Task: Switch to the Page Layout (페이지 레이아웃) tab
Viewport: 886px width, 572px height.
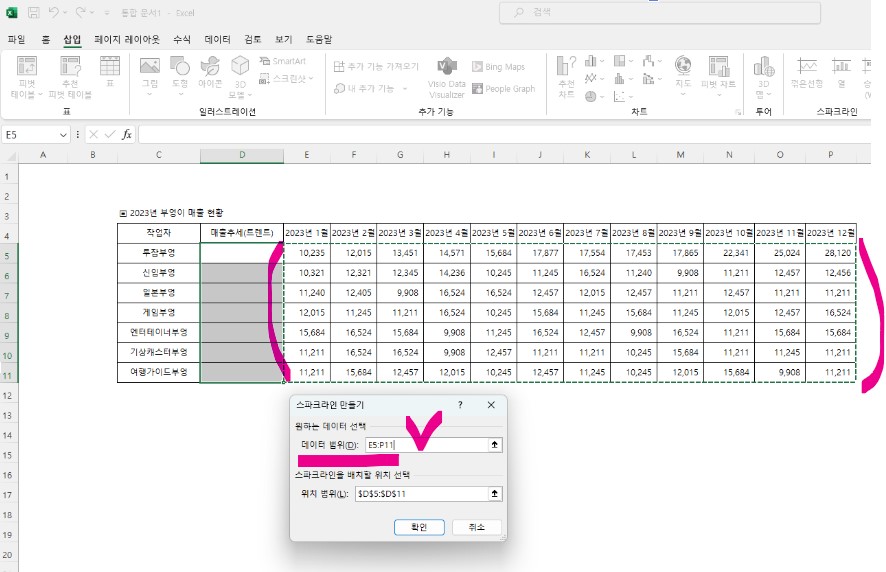Action: [127, 39]
